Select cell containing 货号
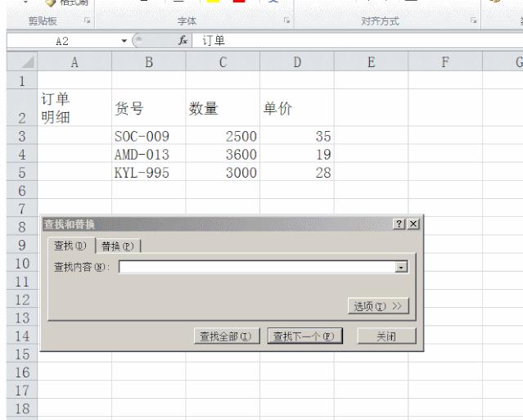 149,108
